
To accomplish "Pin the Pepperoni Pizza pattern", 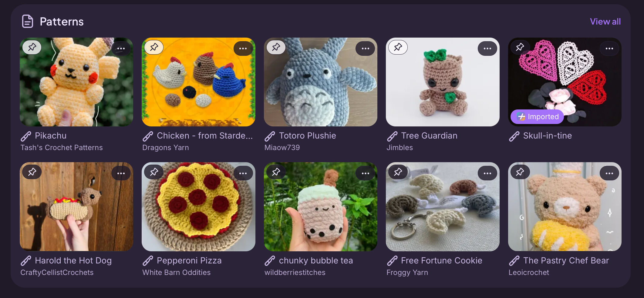I will pos(154,172).
